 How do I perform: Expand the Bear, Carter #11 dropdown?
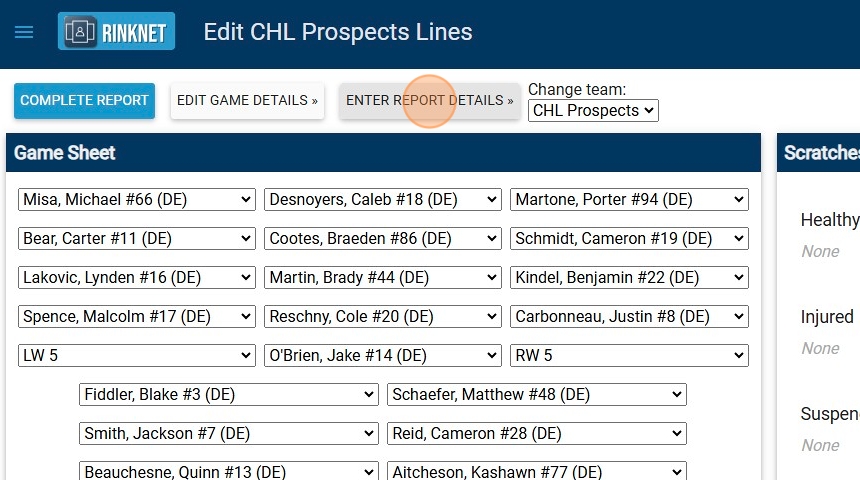click(137, 239)
